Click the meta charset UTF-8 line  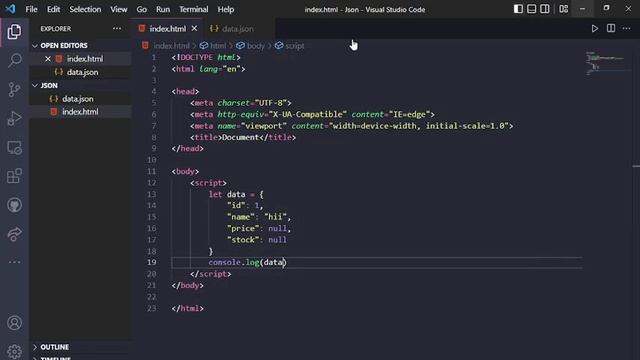(241, 103)
